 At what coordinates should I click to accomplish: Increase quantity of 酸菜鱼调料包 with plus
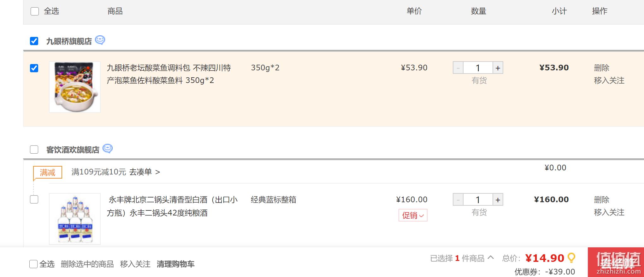tap(498, 68)
